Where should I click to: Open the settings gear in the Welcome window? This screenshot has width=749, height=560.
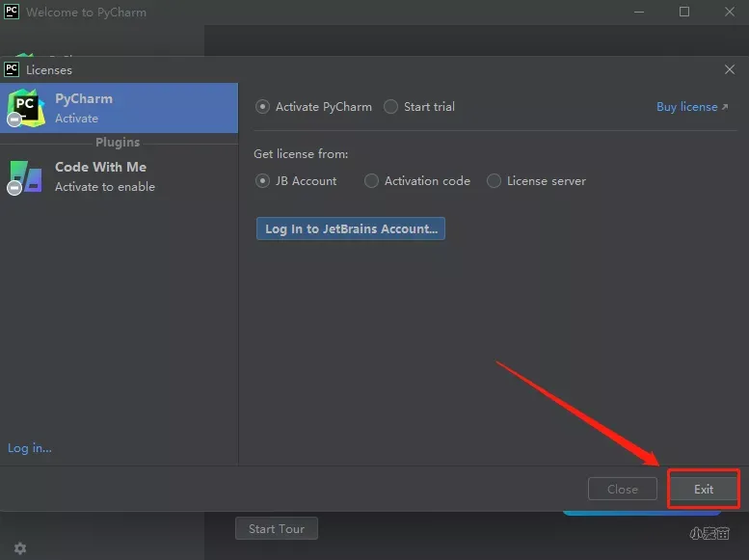20,547
